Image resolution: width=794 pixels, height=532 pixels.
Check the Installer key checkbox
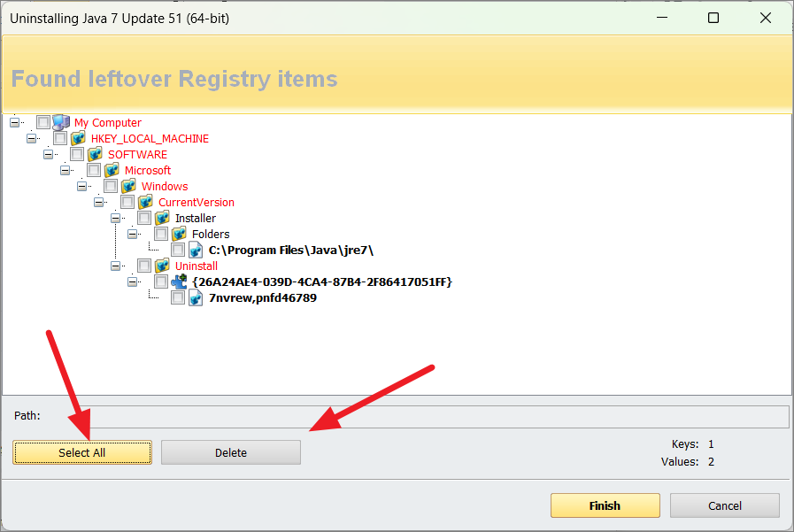pyautogui.click(x=144, y=218)
